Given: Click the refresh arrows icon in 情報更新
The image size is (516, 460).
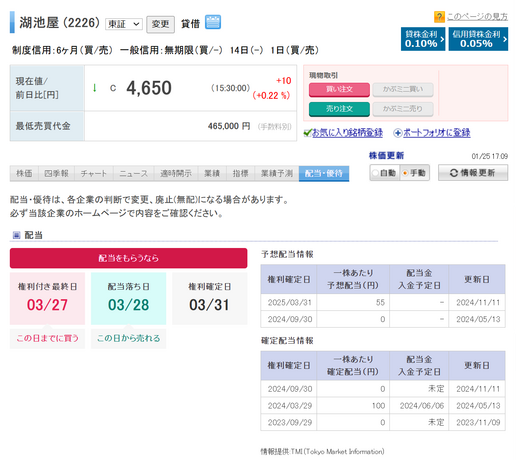Looking at the screenshot, I should pyautogui.click(x=454, y=173).
